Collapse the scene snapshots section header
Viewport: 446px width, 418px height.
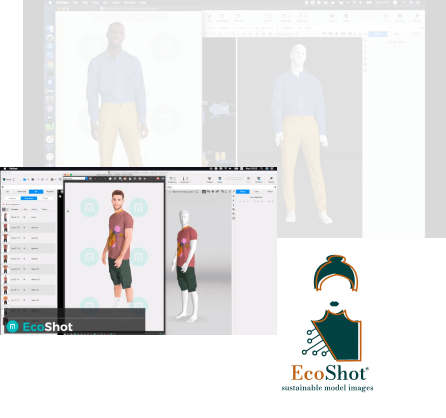[x=4, y=204]
